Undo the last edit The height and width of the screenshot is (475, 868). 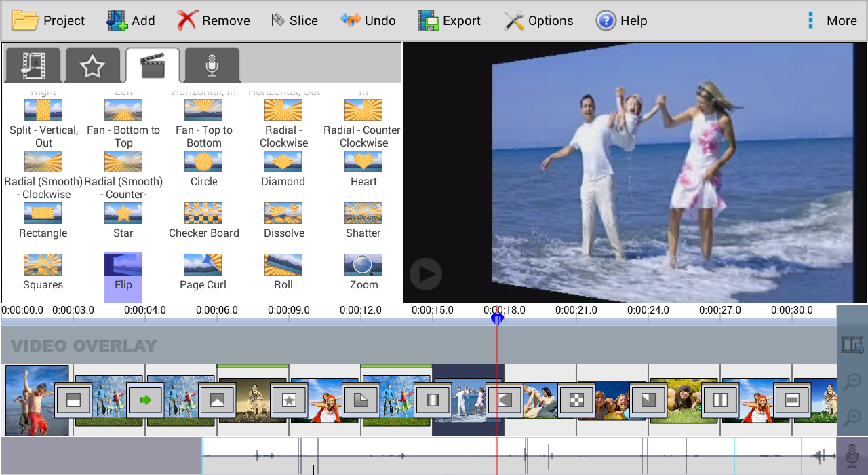pyautogui.click(x=368, y=20)
